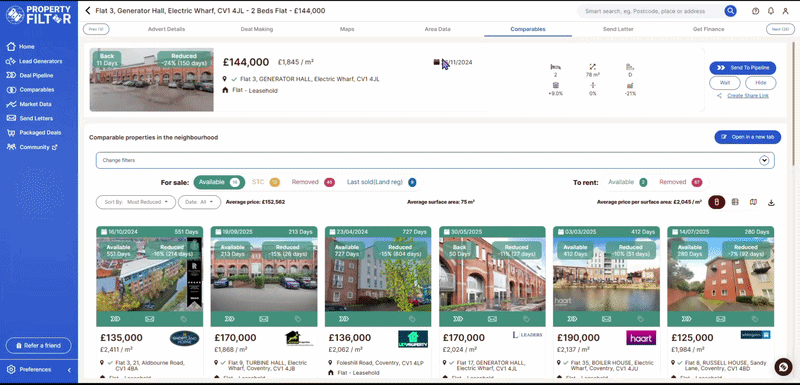Open the Deal Making tab

(x=257, y=29)
